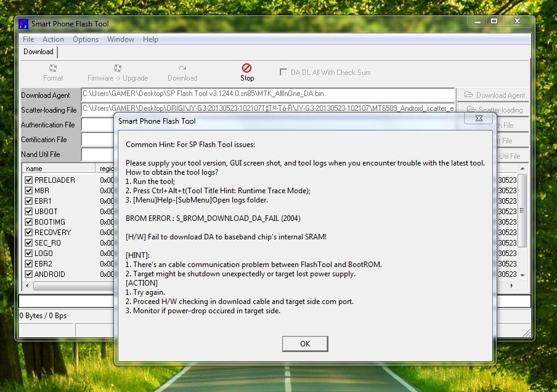This screenshot has width=557, height=392.
Task: Click the Nand Util File label
Action: 41,154
